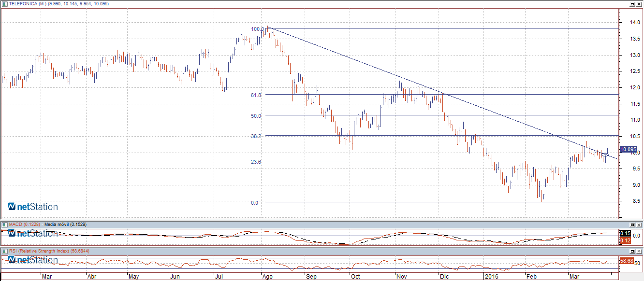
Task: Click the Oct month label on time axis
Action: 355,277
